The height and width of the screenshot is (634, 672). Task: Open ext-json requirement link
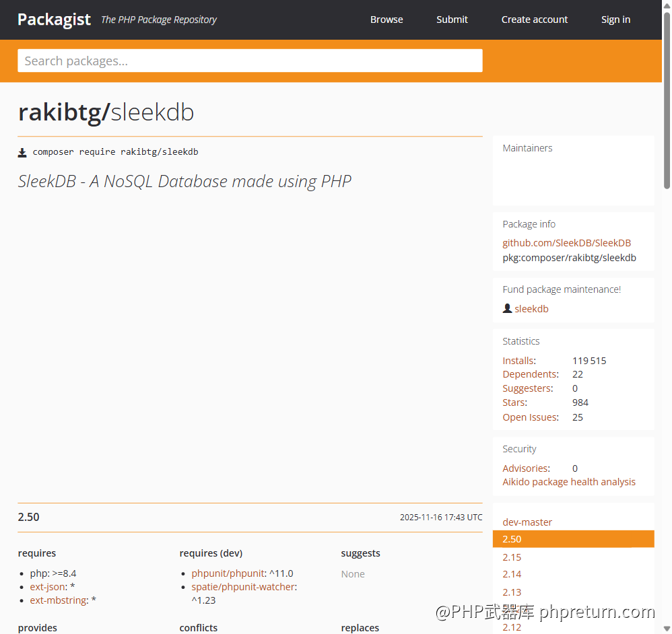(x=48, y=587)
